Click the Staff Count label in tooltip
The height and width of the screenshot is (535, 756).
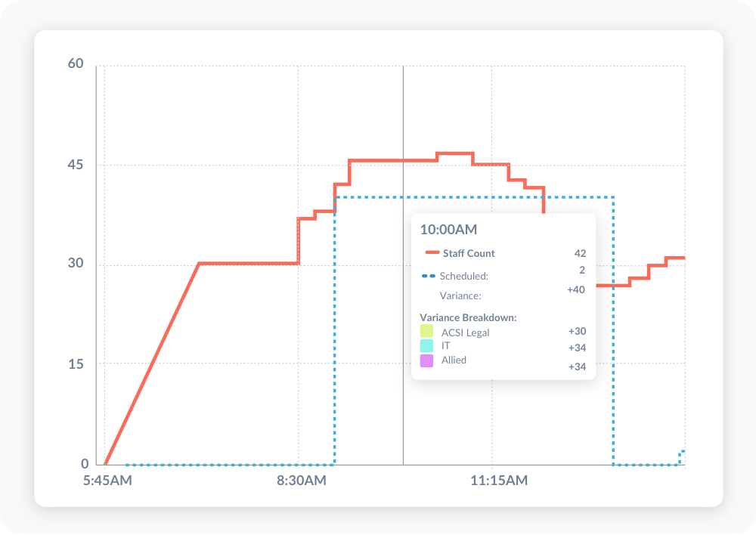(469, 253)
